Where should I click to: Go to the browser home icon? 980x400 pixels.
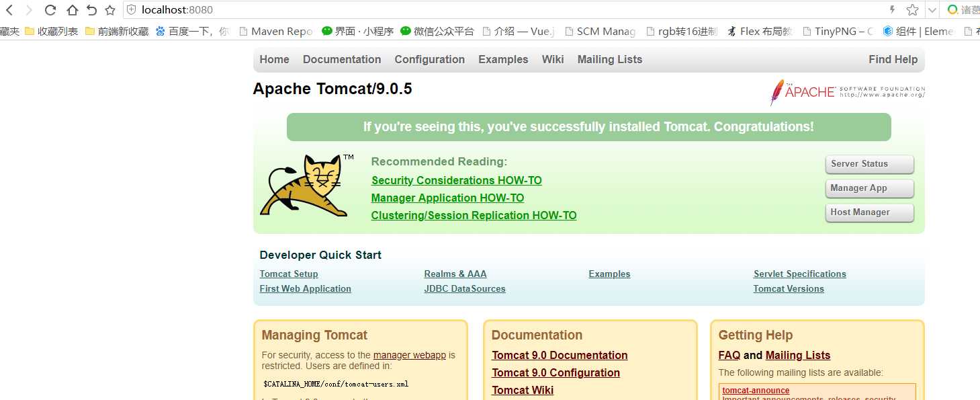pyautogui.click(x=72, y=10)
